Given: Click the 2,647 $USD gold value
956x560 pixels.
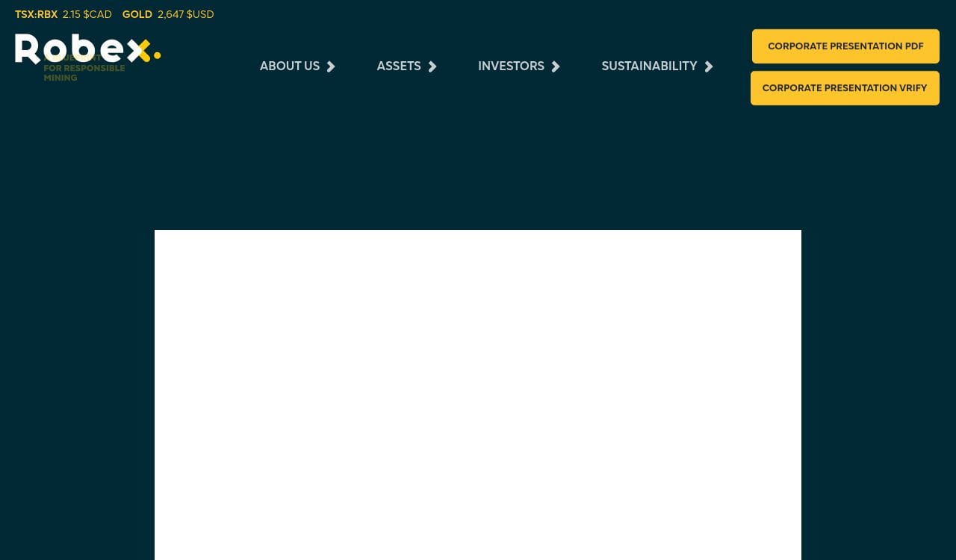Looking at the screenshot, I should point(186,14).
